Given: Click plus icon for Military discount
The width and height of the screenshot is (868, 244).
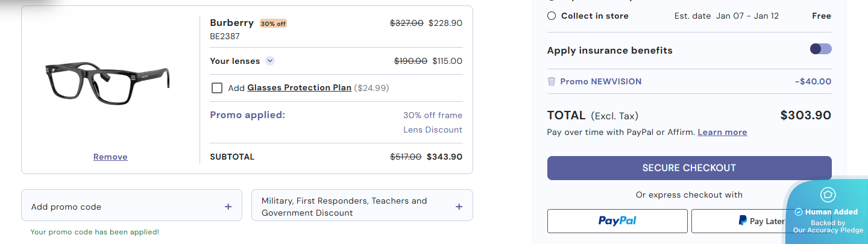Looking at the screenshot, I should click(459, 207).
